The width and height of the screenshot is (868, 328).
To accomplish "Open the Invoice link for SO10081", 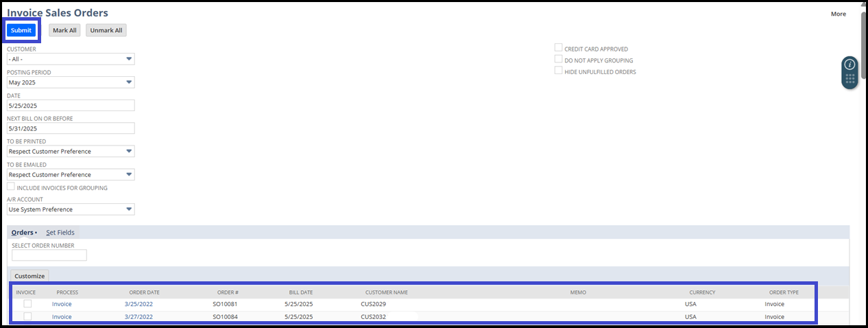I will (x=62, y=304).
